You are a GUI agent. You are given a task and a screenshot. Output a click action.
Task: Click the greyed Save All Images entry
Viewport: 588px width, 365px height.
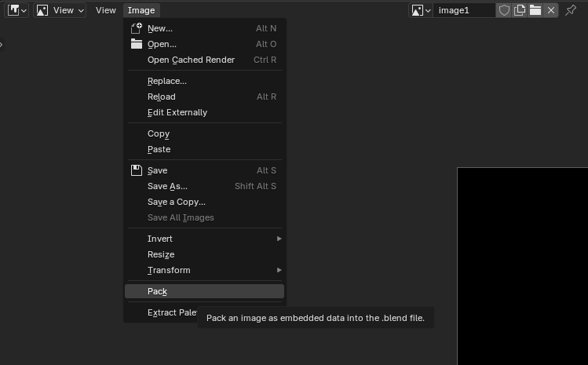[x=204, y=217]
